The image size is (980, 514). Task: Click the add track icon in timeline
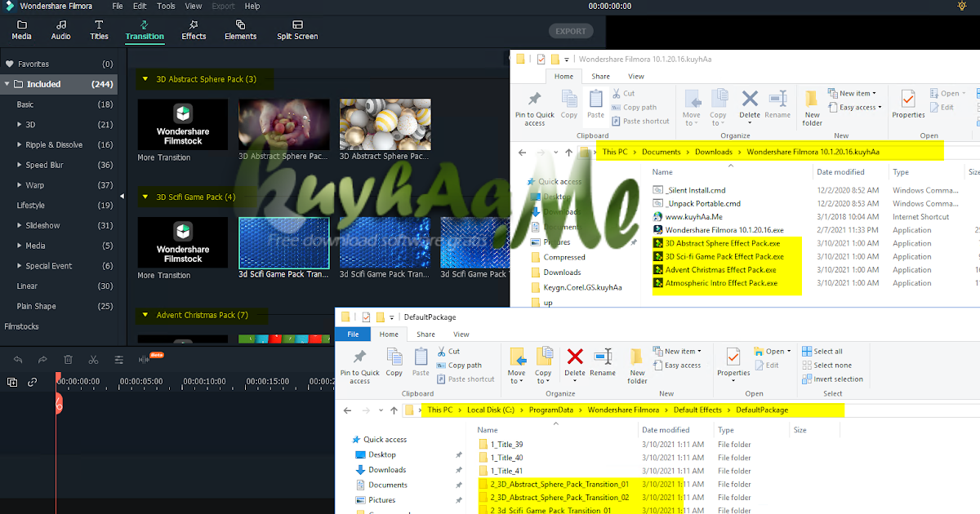(12, 382)
